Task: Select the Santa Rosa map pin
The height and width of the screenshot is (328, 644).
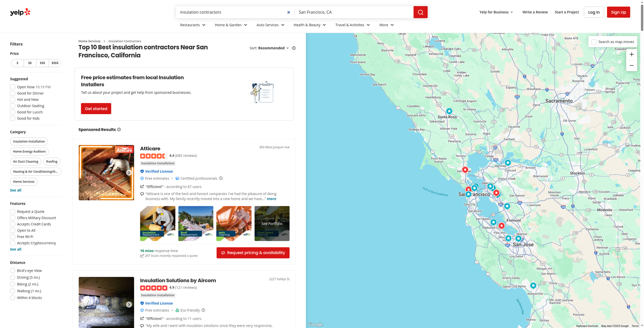Action: 449,111
